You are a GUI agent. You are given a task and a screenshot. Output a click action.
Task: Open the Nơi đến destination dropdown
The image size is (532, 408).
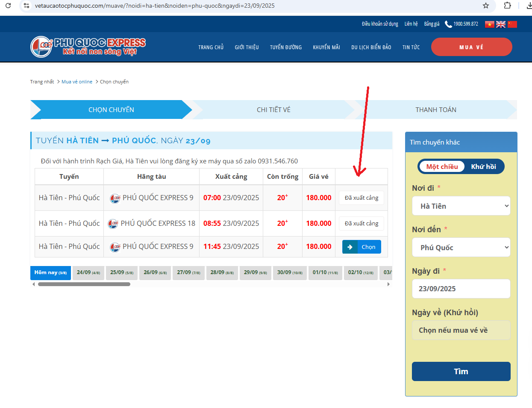(461, 247)
